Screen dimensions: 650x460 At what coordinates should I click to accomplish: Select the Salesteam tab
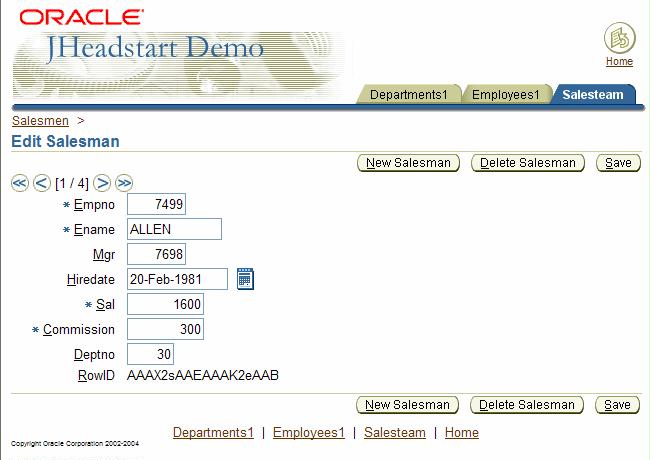[x=592, y=95]
